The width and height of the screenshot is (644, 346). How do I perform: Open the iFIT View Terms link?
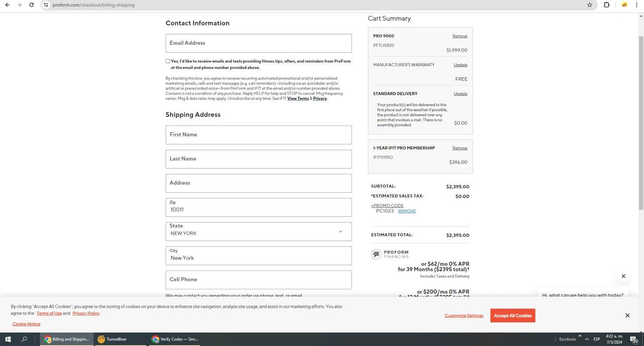298,98
